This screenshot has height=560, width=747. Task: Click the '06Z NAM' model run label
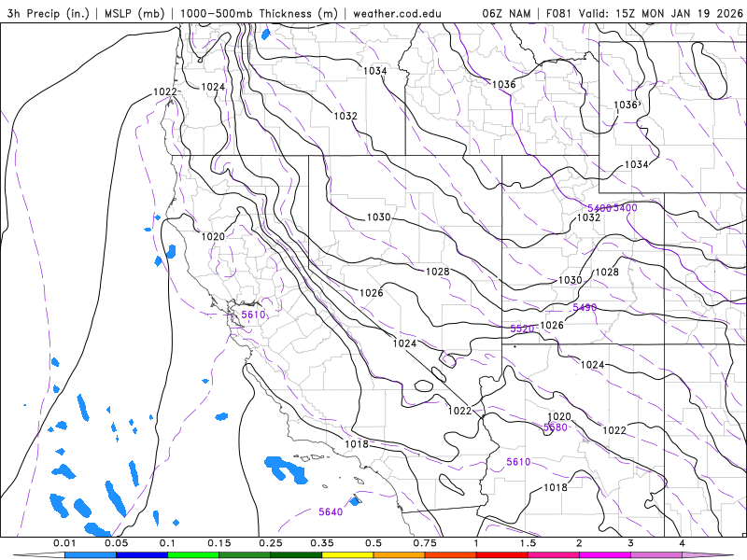(x=506, y=13)
